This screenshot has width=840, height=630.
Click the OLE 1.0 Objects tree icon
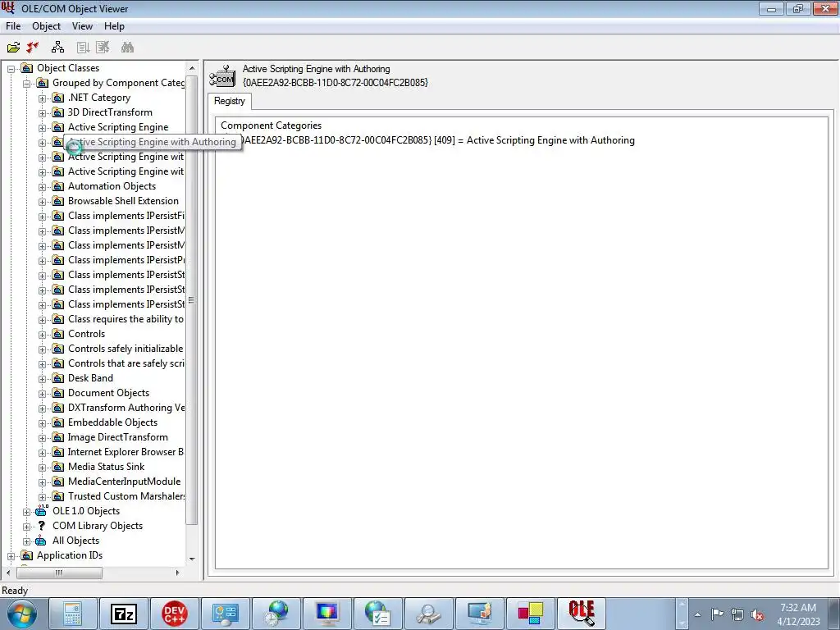[x=41, y=511]
